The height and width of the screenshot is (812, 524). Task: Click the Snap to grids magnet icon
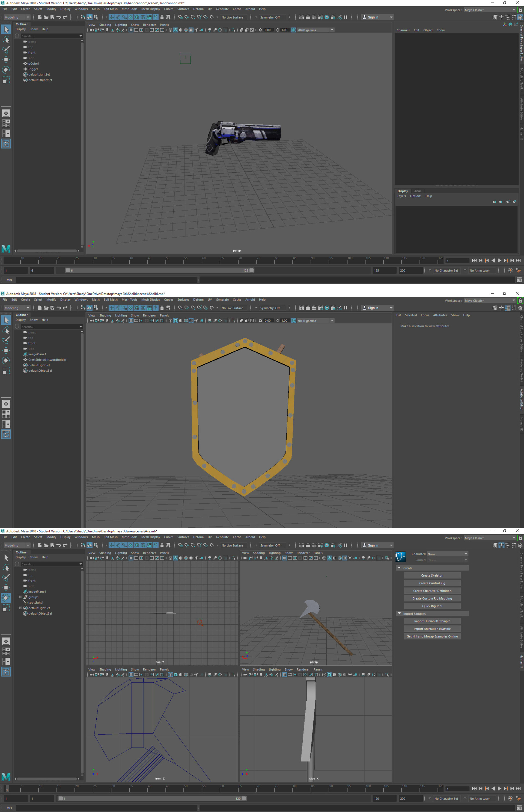pos(180,17)
